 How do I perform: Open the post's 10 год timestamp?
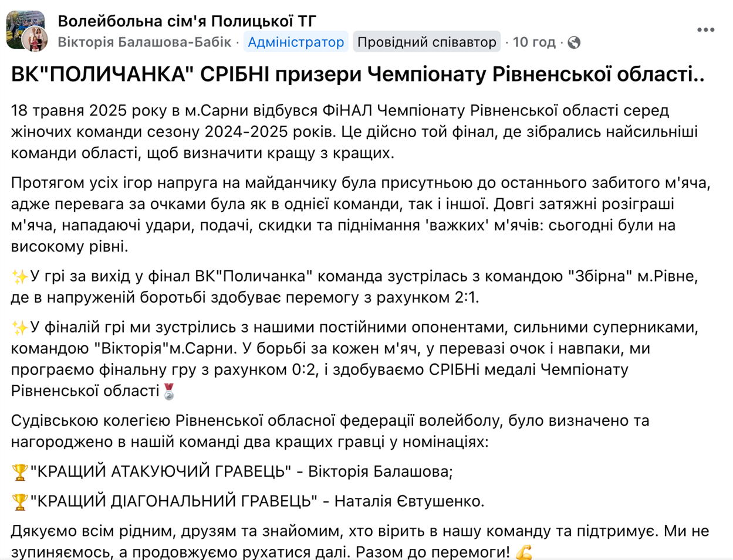coord(534,42)
